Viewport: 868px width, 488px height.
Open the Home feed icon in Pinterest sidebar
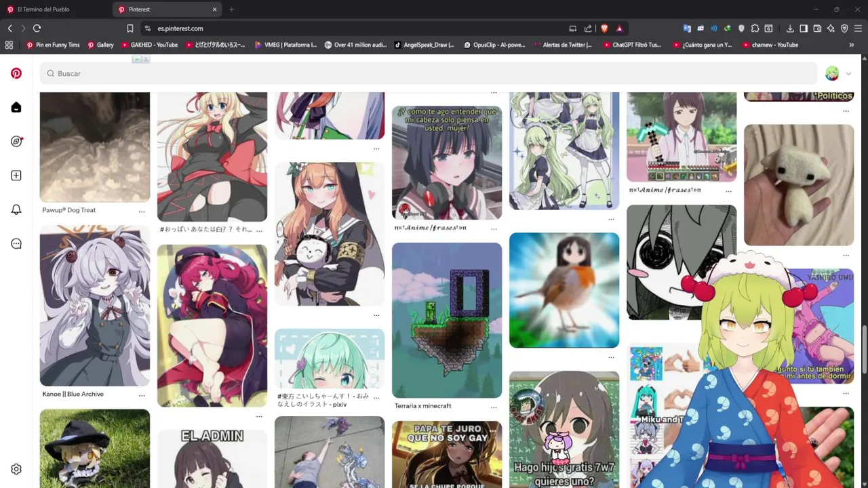pyautogui.click(x=16, y=107)
